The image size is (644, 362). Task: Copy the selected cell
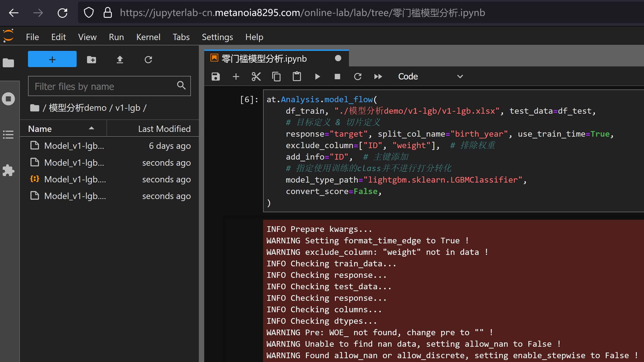click(x=276, y=76)
